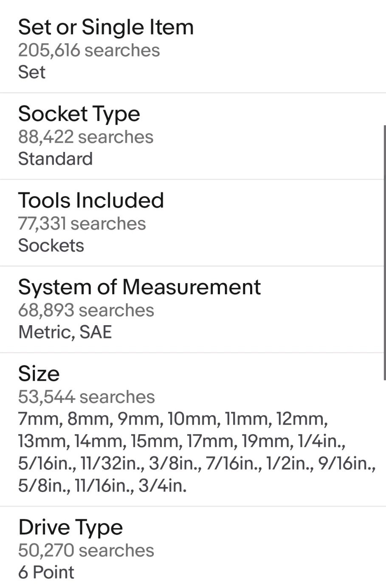Click the 53,544 searches count
This screenshot has width=386, height=588.
87,397
